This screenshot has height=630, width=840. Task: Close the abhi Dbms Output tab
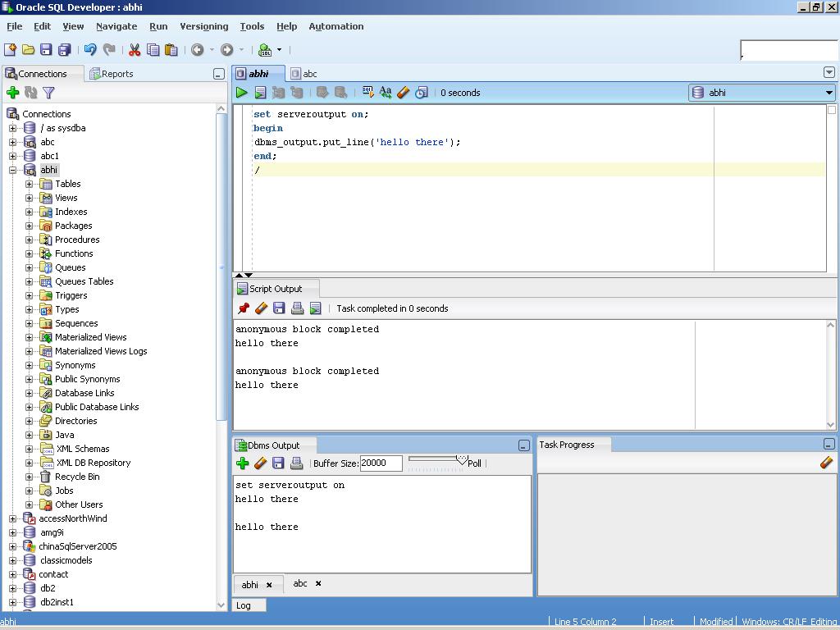tap(269, 585)
